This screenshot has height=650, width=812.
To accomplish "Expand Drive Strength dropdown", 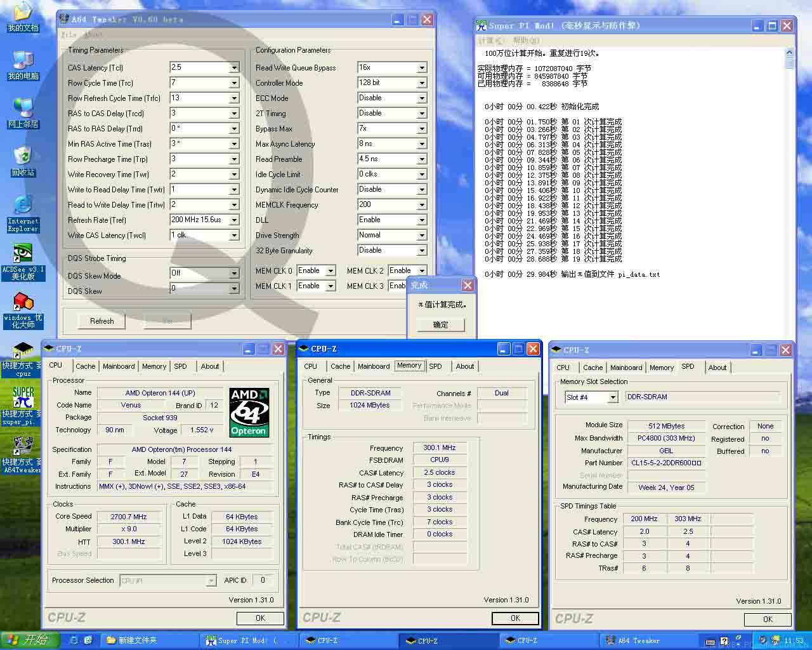I will point(422,235).
